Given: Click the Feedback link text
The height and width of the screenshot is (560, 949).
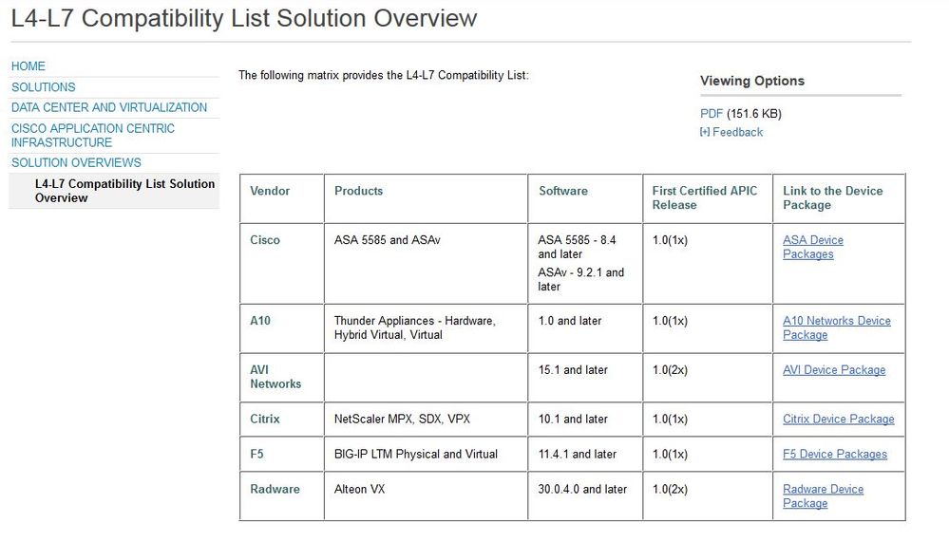Looking at the screenshot, I should [x=737, y=132].
